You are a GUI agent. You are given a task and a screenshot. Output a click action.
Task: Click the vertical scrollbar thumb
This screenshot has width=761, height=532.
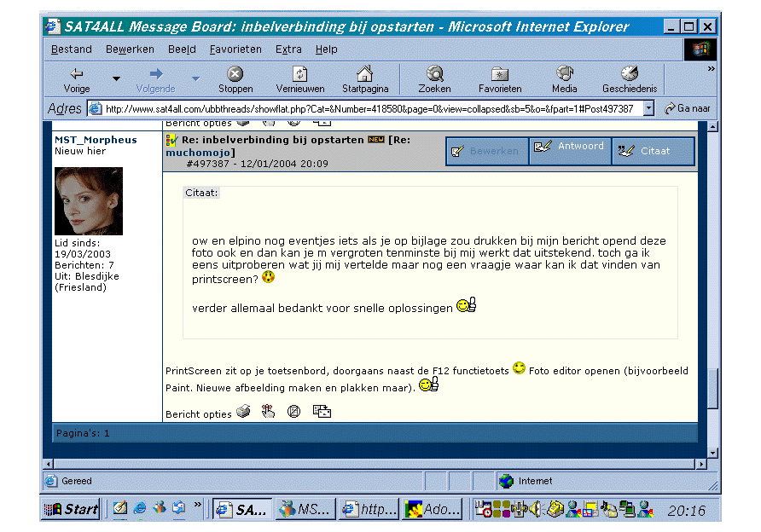pos(712,389)
